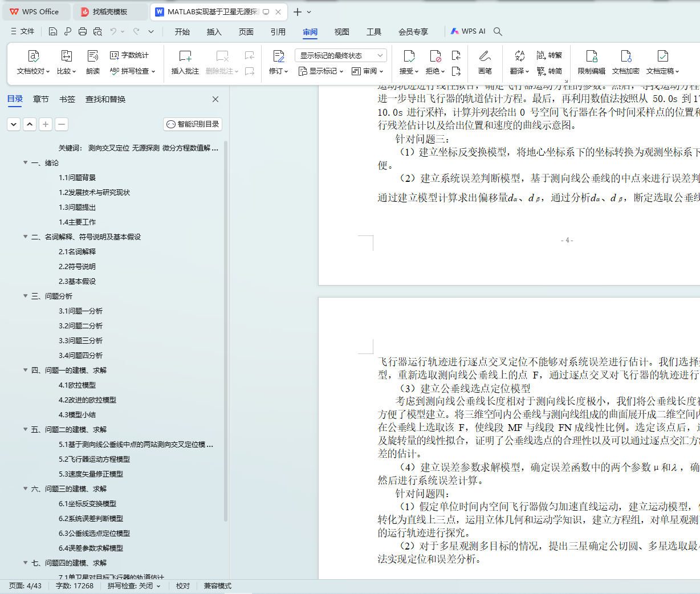Switch to the 页面 ribbon tab
The image size is (700, 594).
click(x=246, y=32)
